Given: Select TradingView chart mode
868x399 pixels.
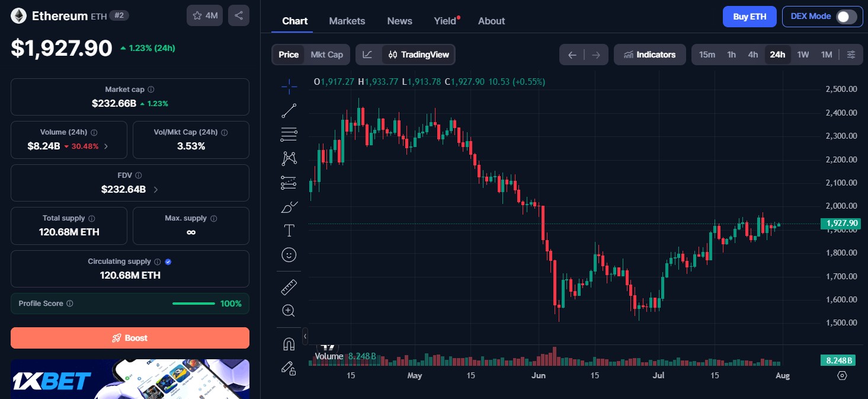Looking at the screenshot, I should 419,55.
